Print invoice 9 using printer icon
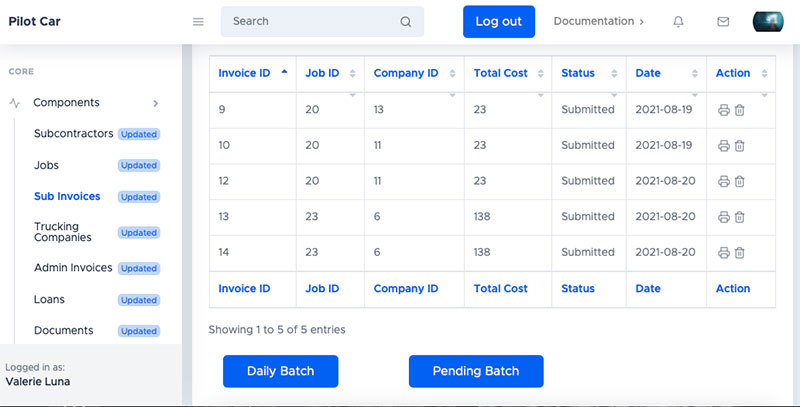Screen dimensions: 800x407 724,110
